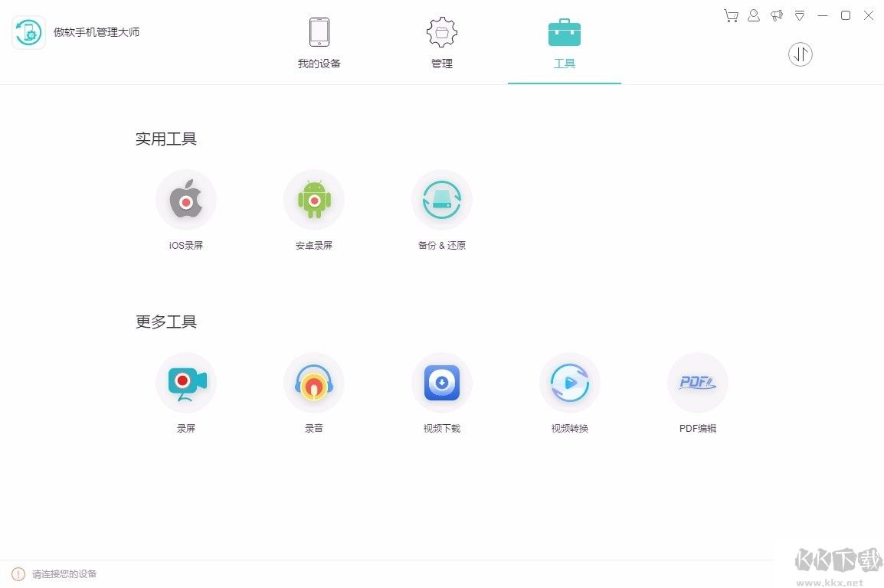
Task: Switch to the 管理 tab
Action: [442, 43]
